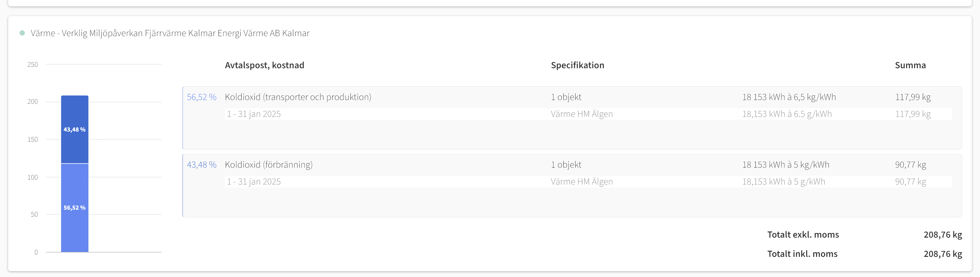The image size is (980, 277).
Task: Click the Specifikation column header
Action: (x=577, y=65)
